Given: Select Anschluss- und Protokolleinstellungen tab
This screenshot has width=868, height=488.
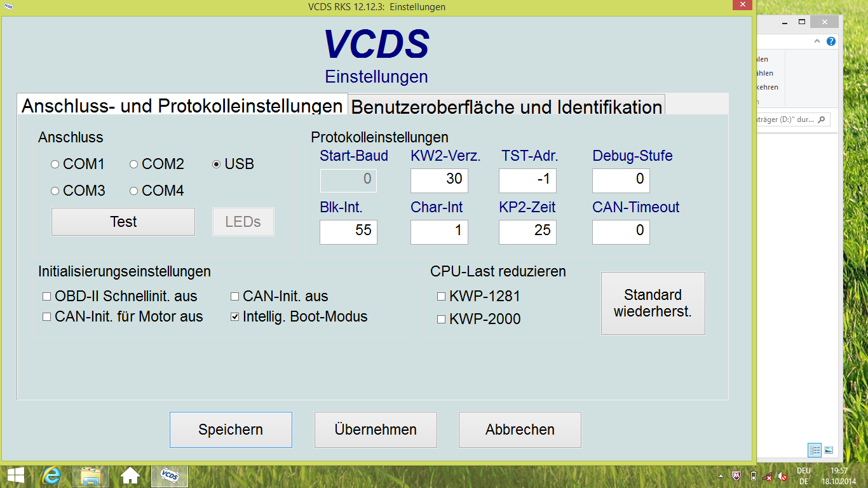Looking at the screenshot, I should click(x=182, y=105).
